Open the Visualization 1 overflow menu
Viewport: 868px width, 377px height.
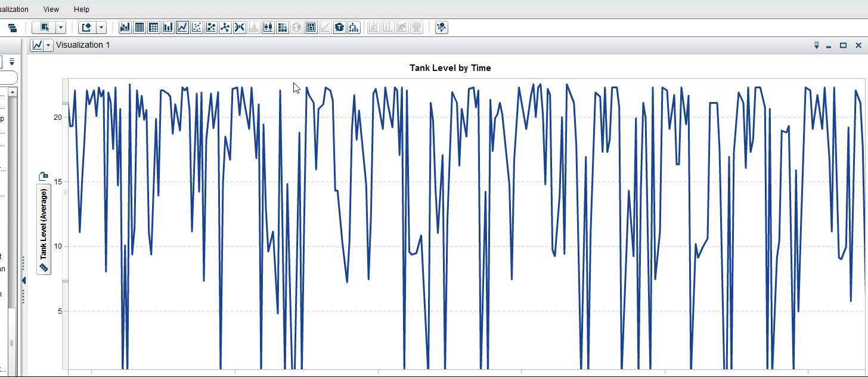(816, 45)
